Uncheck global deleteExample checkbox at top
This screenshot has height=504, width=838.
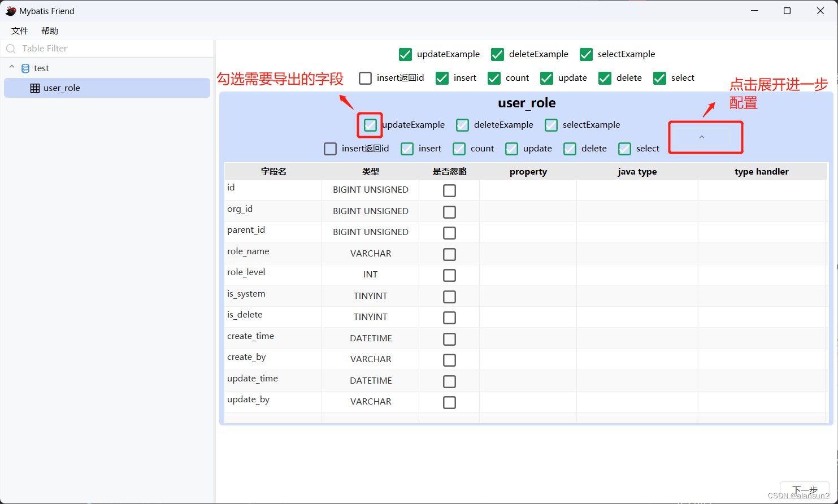[x=497, y=54]
